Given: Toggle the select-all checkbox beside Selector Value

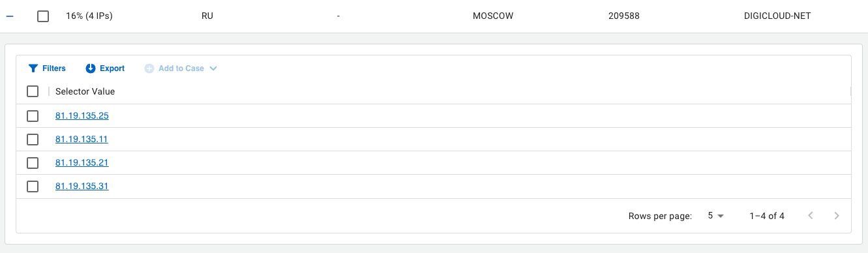Looking at the screenshot, I should tap(33, 92).
